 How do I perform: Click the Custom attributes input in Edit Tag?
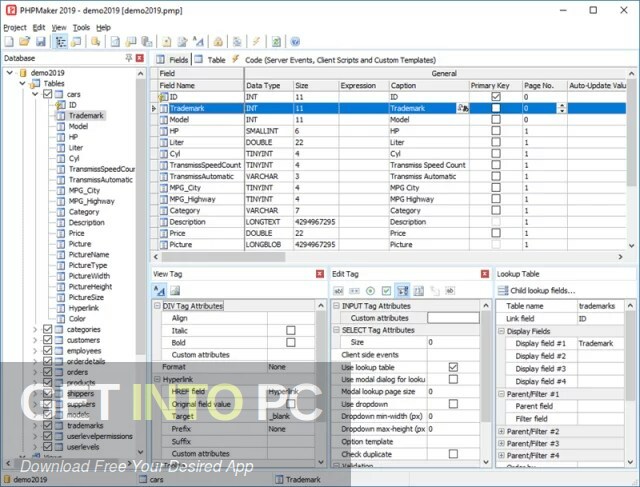click(x=453, y=318)
